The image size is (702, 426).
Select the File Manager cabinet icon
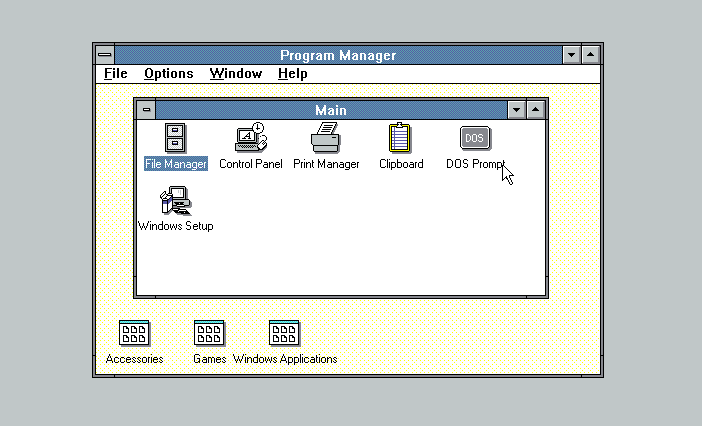(x=175, y=138)
